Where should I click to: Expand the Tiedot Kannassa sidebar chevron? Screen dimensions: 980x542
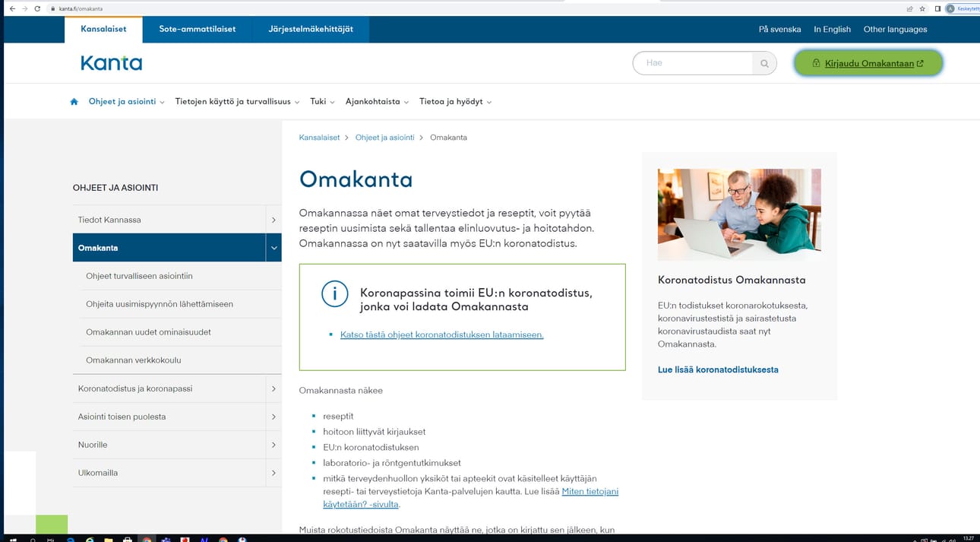pyautogui.click(x=273, y=220)
